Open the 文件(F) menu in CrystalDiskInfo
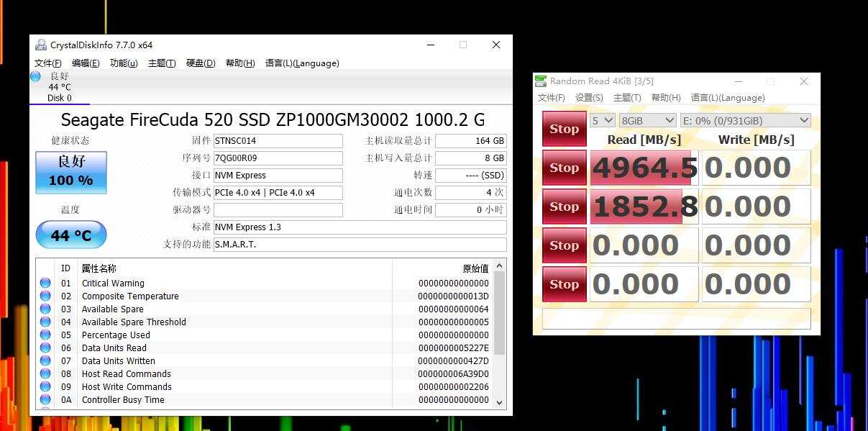Viewport: 868px width, 431px height. pos(48,63)
